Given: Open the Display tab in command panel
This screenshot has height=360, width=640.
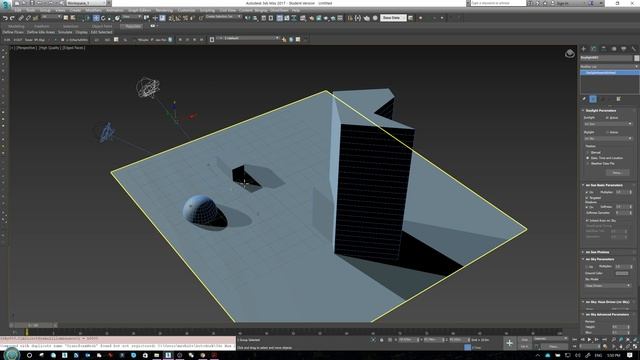Looking at the screenshot, I should (624, 49).
